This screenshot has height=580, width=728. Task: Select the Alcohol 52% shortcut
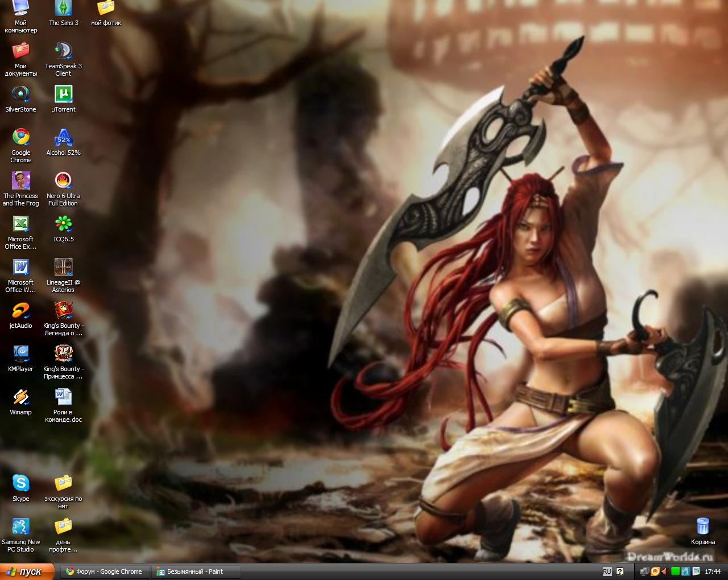click(63, 138)
